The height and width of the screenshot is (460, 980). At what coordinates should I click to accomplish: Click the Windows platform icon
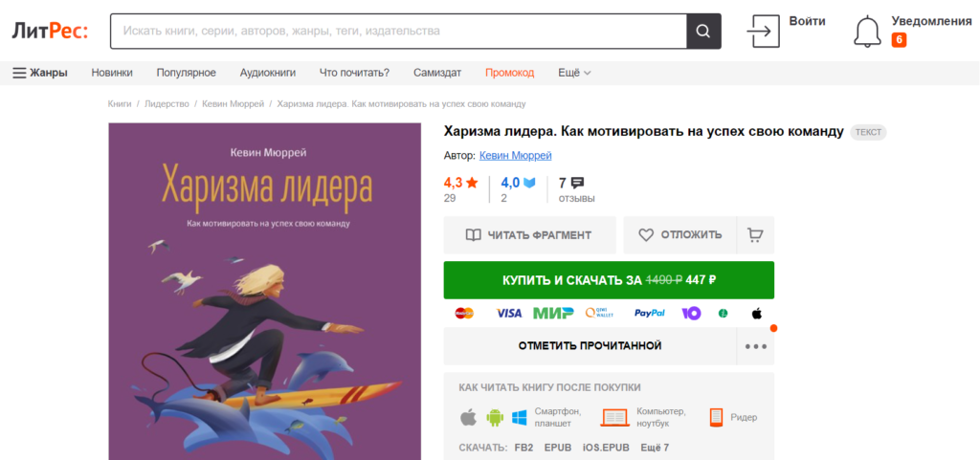(x=520, y=418)
